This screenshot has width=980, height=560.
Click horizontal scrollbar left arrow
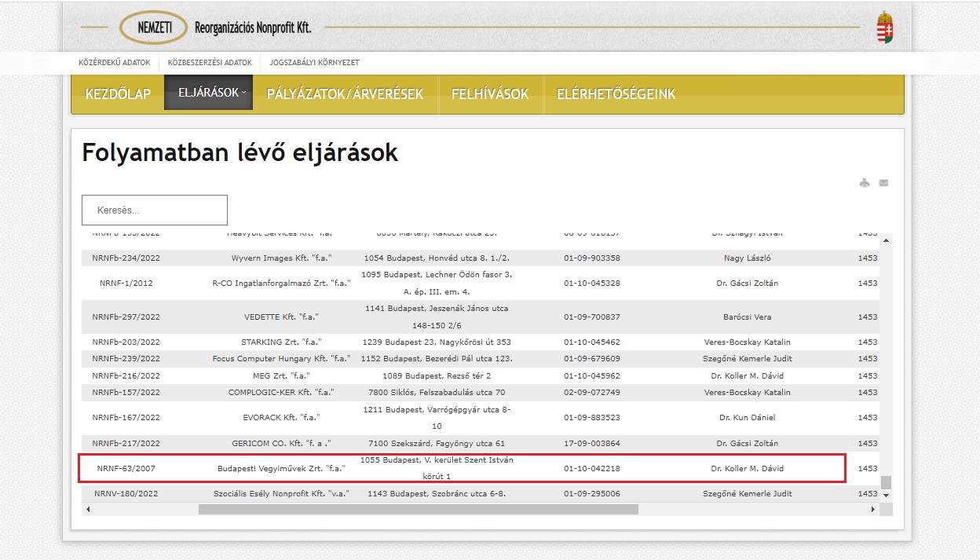coord(87,509)
